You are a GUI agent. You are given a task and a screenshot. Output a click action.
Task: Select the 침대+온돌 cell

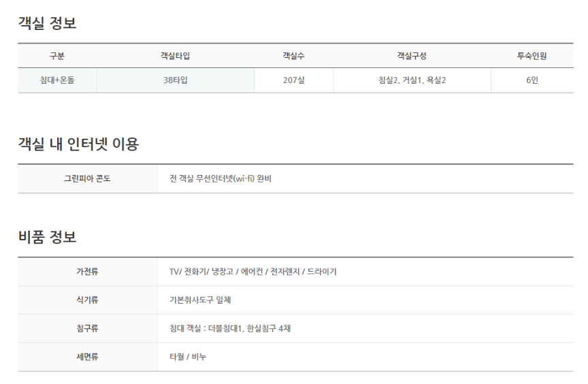point(57,80)
